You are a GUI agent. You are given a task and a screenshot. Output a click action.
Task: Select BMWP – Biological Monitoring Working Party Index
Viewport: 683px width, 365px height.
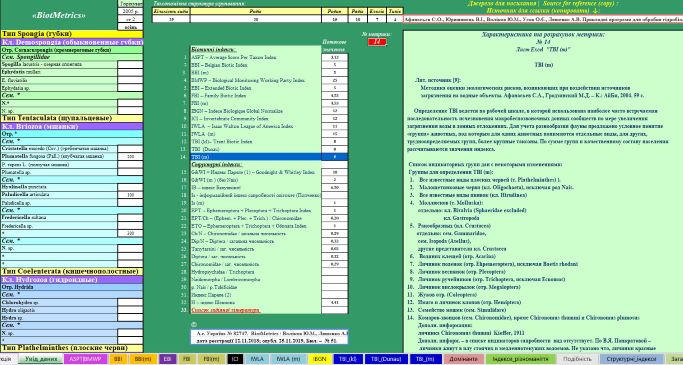(256, 81)
